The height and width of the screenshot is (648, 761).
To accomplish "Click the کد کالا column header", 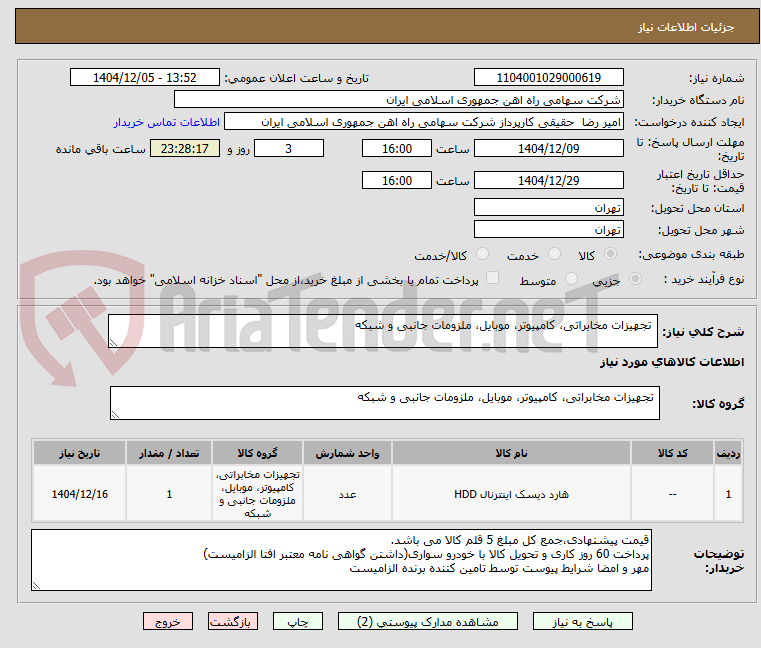I will pos(672,453).
